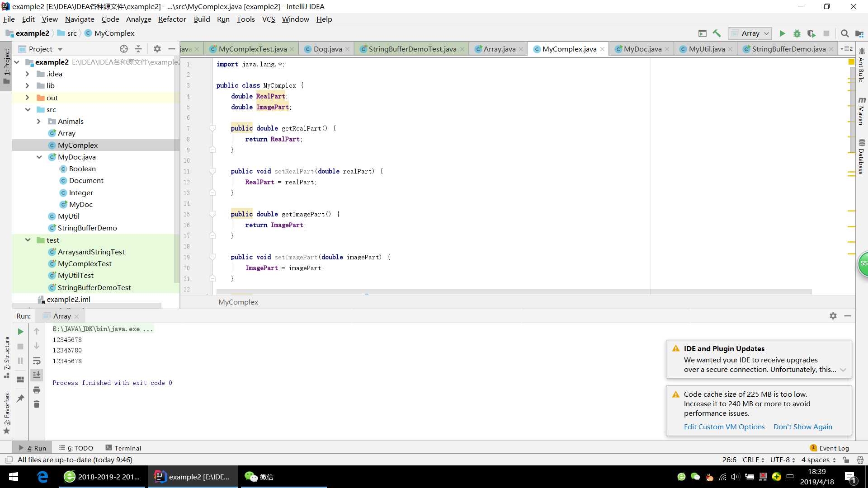Click getRealPart fold marker in gutter

[212, 128]
